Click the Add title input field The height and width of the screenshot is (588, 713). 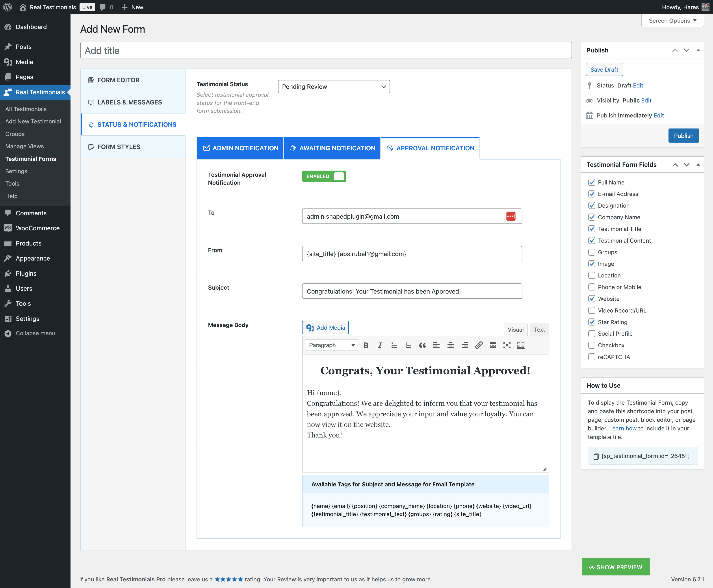click(326, 50)
